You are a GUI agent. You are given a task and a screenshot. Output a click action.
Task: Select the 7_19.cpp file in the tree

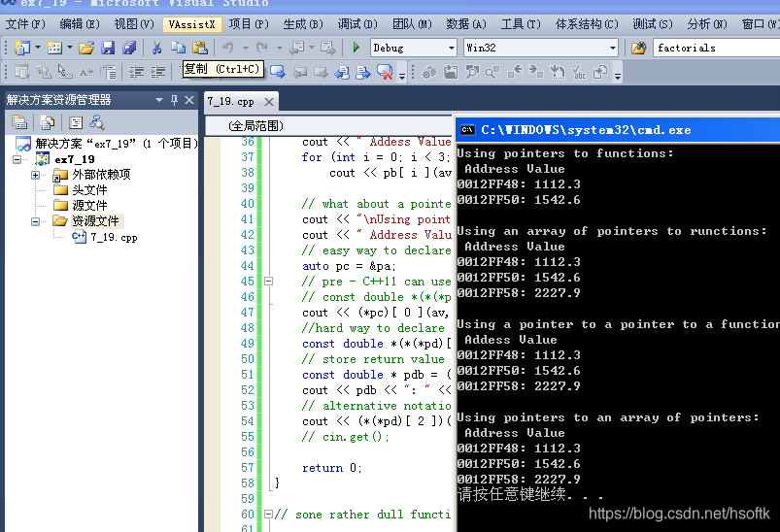114,237
